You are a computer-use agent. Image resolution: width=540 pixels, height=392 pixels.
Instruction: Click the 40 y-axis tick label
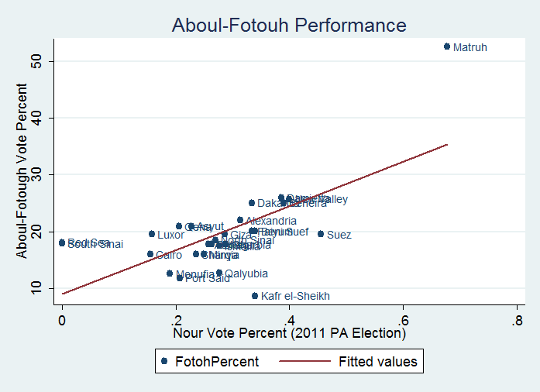(x=38, y=117)
